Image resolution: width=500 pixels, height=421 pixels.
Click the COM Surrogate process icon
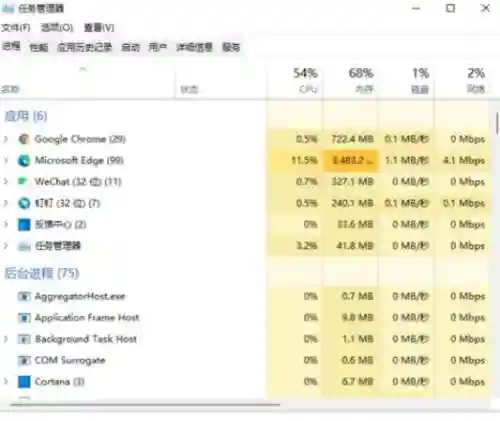click(24, 360)
